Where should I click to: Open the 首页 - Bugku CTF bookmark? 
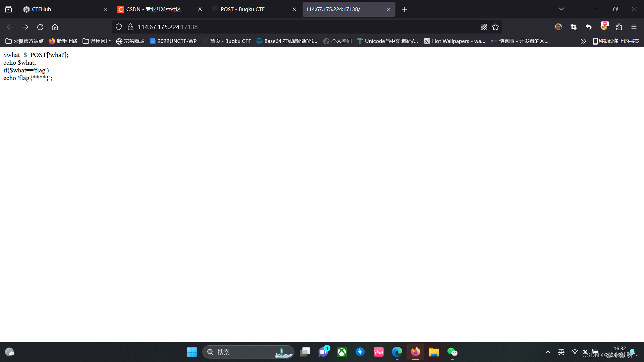coord(230,41)
